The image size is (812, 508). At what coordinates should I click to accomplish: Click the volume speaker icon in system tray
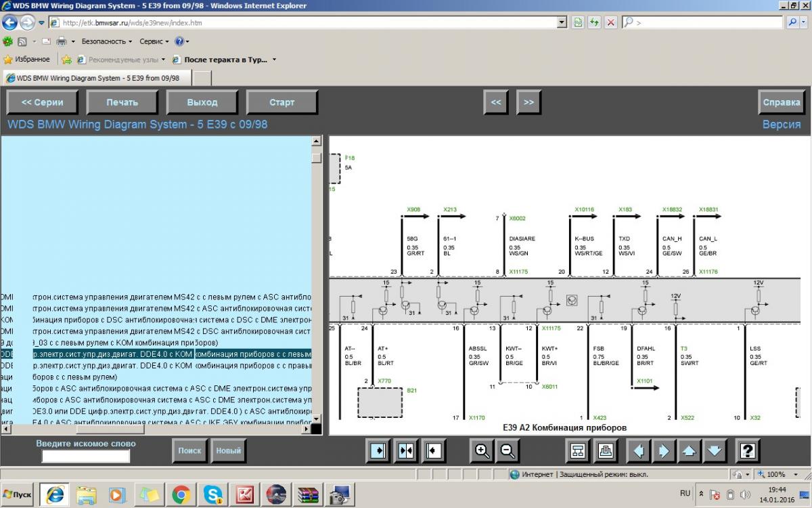click(744, 495)
